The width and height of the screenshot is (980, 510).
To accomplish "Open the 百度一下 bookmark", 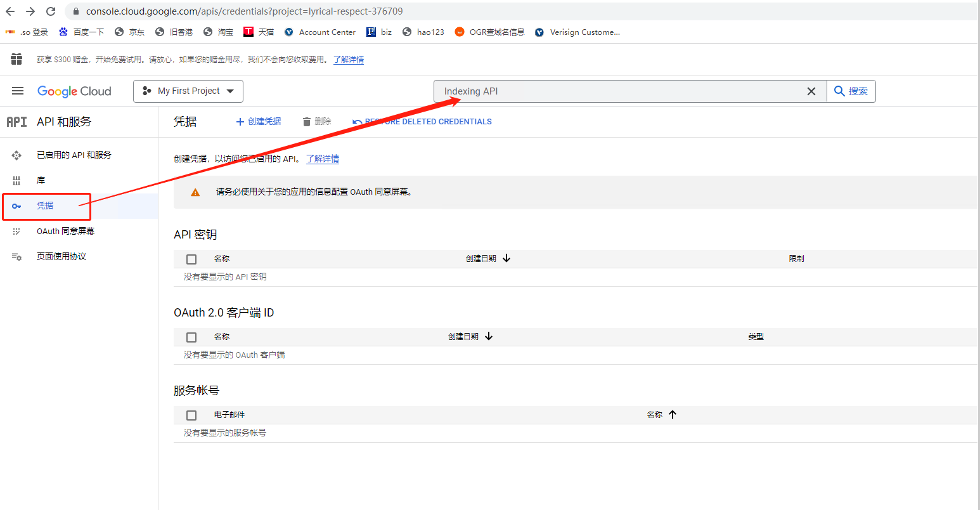I will coord(81,32).
